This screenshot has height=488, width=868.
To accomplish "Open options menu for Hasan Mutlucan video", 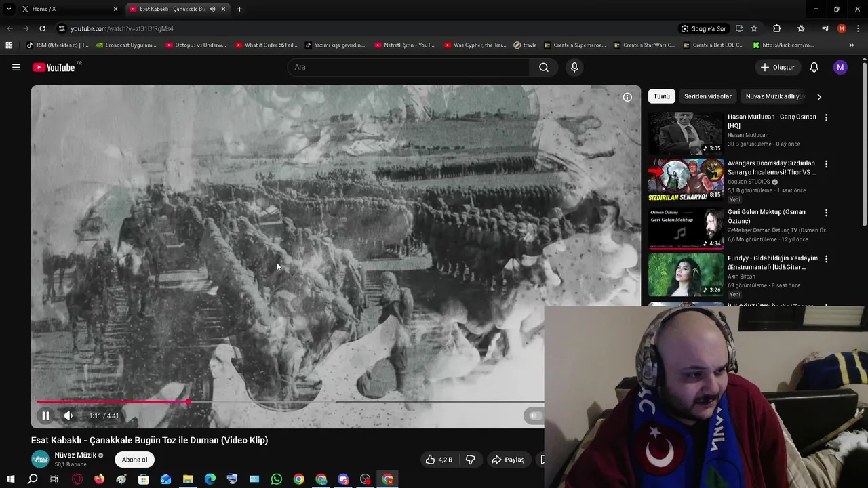I will pyautogui.click(x=826, y=117).
